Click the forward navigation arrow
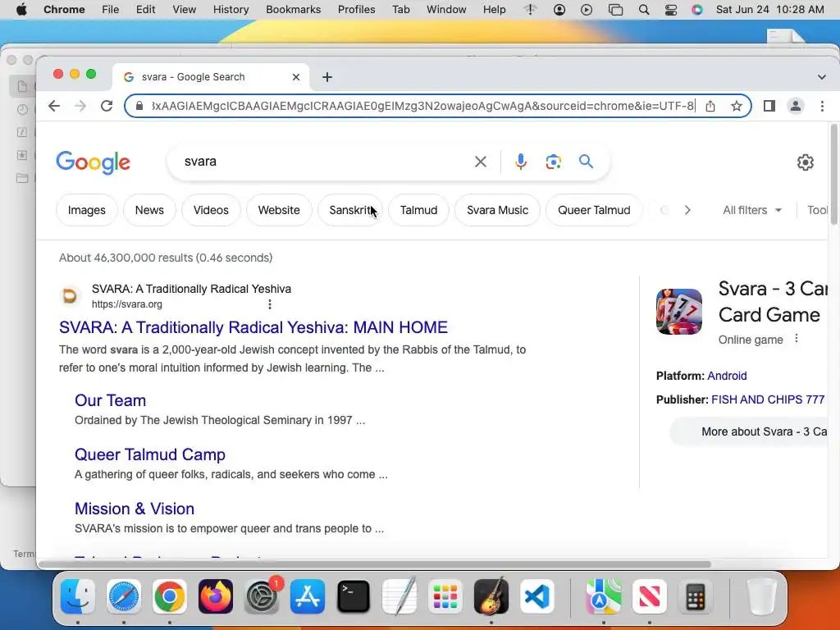 click(80, 106)
